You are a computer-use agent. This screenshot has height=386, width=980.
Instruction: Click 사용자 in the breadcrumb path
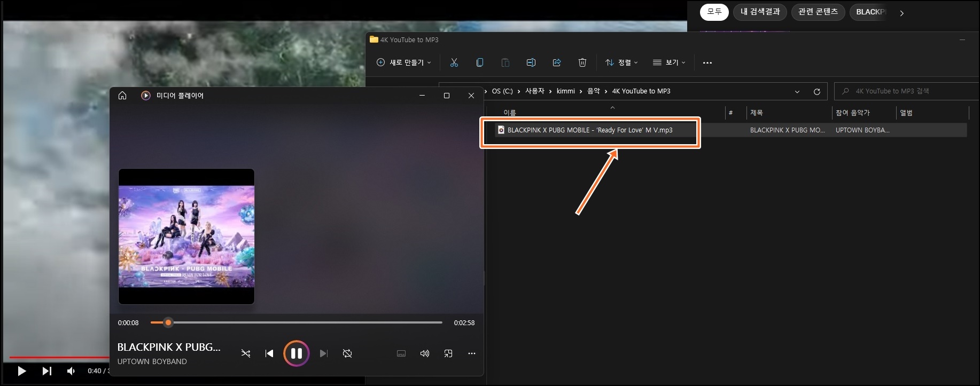pyautogui.click(x=534, y=91)
